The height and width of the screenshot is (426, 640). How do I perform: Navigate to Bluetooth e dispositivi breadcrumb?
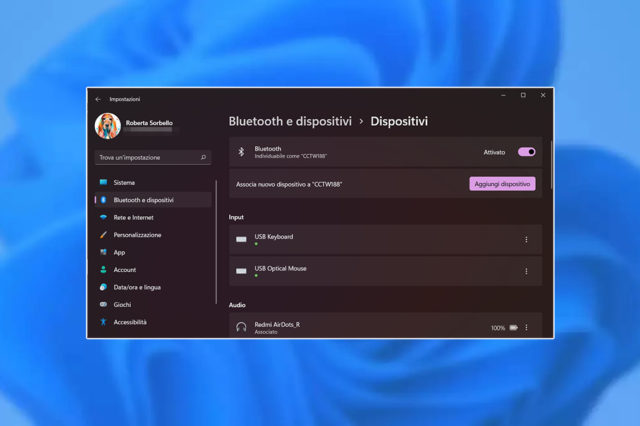(x=290, y=122)
